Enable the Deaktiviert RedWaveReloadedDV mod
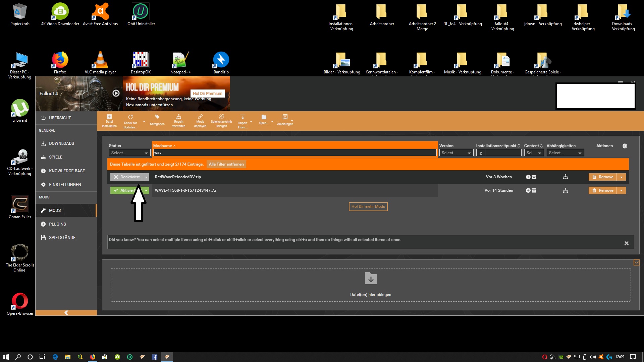 coord(127,177)
